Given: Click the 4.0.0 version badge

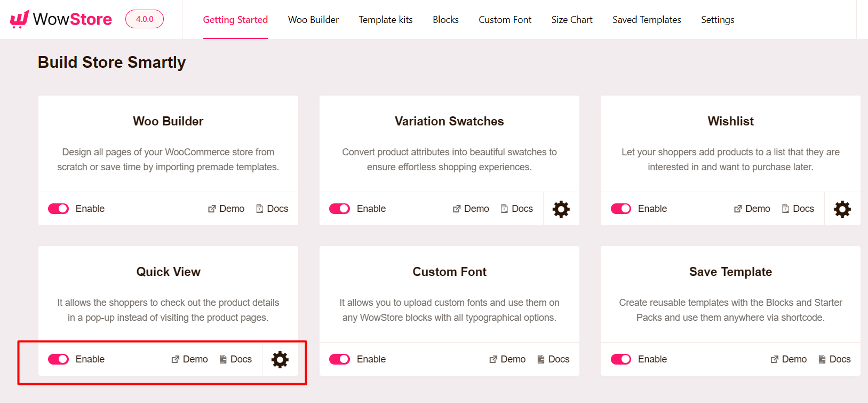Looking at the screenshot, I should point(144,18).
